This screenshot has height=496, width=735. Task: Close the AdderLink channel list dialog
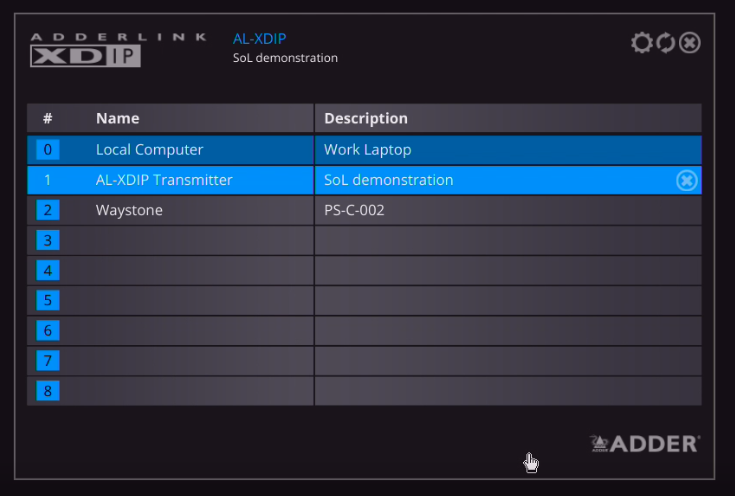689,43
